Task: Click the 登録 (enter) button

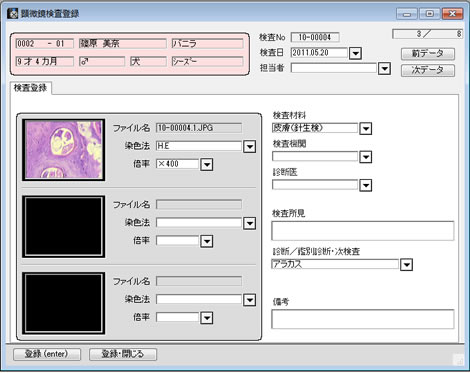Action: click(x=47, y=354)
